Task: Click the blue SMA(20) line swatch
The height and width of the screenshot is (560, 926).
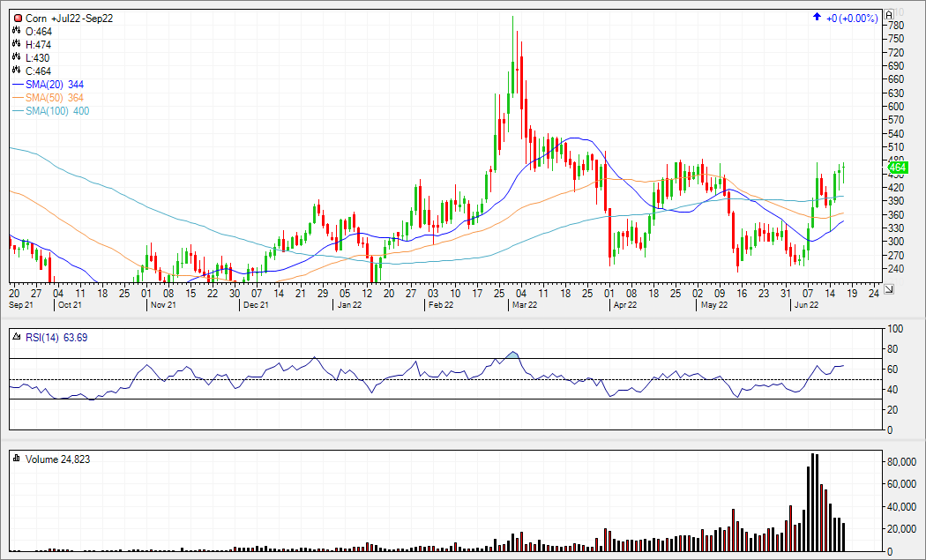Action: [x=18, y=84]
